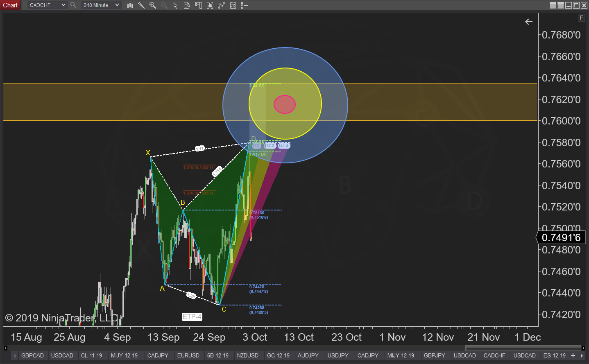589x364 pixels.
Task: Select the pattern point B label
Action: click(183, 202)
